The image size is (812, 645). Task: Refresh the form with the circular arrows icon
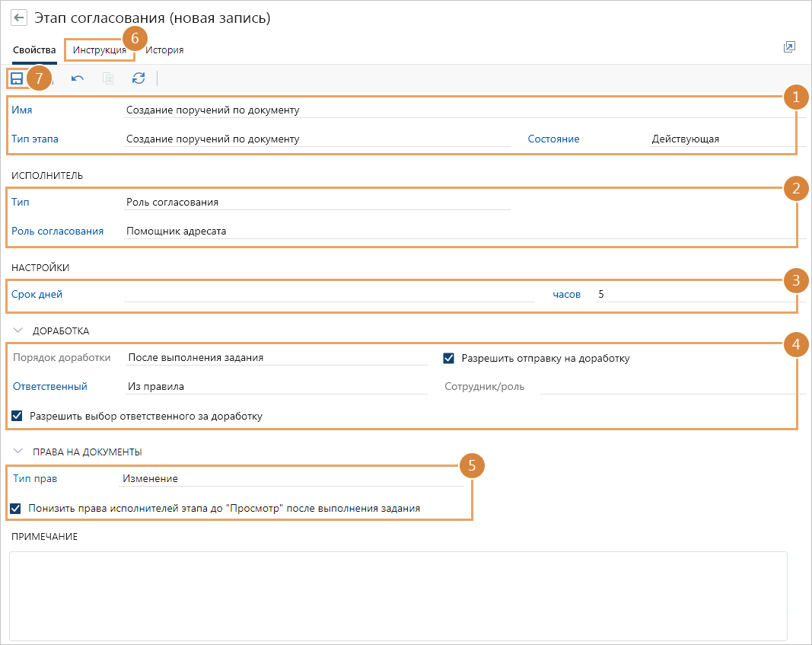tap(139, 78)
